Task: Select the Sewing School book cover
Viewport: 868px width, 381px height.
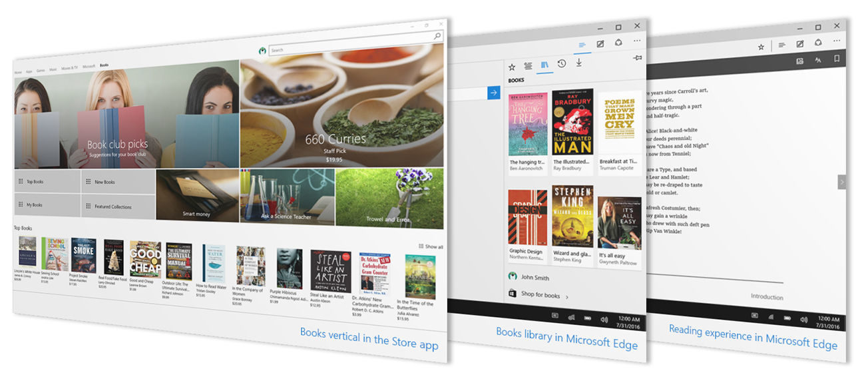Action: [x=55, y=254]
